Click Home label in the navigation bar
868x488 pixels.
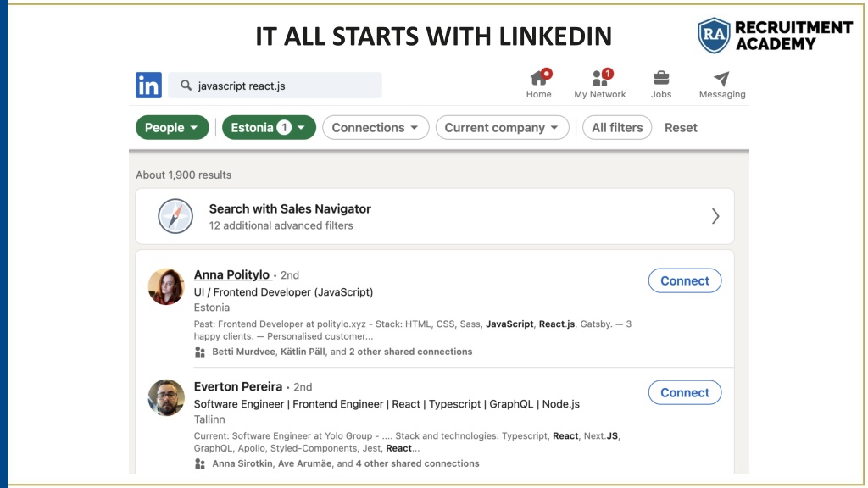point(538,94)
